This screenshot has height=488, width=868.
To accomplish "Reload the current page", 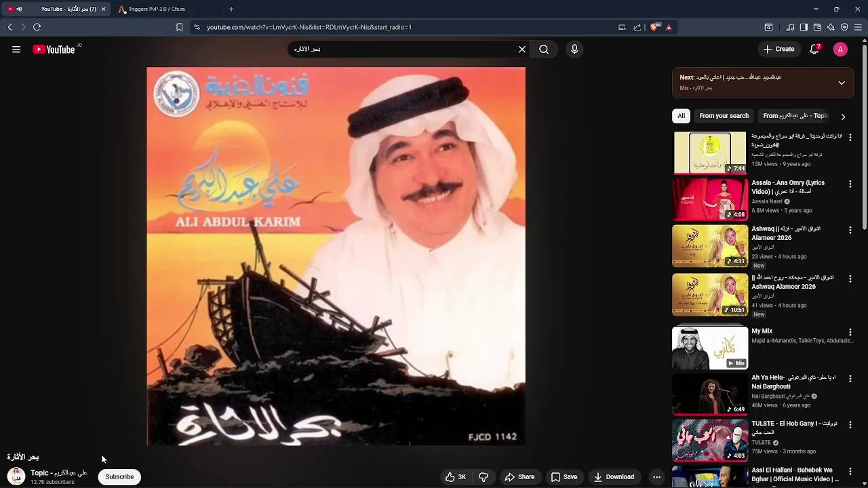I will (37, 27).
